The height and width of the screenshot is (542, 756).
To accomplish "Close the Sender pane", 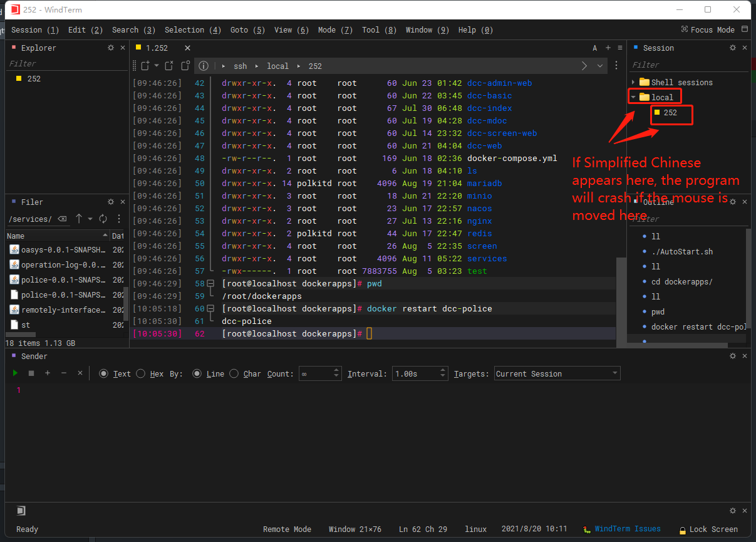I will coord(745,356).
